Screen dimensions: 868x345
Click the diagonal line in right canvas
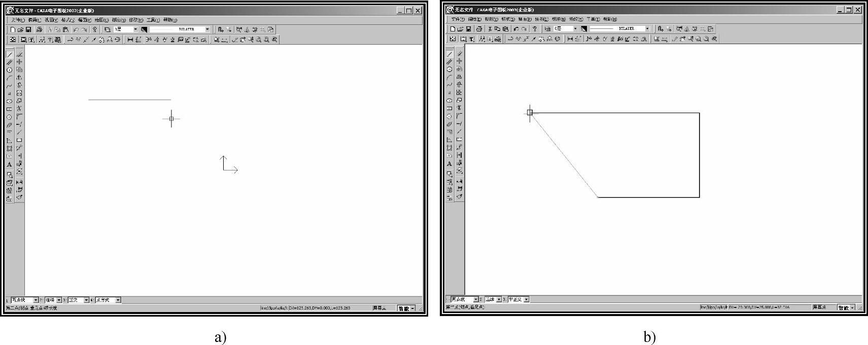pyautogui.click(x=564, y=155)
